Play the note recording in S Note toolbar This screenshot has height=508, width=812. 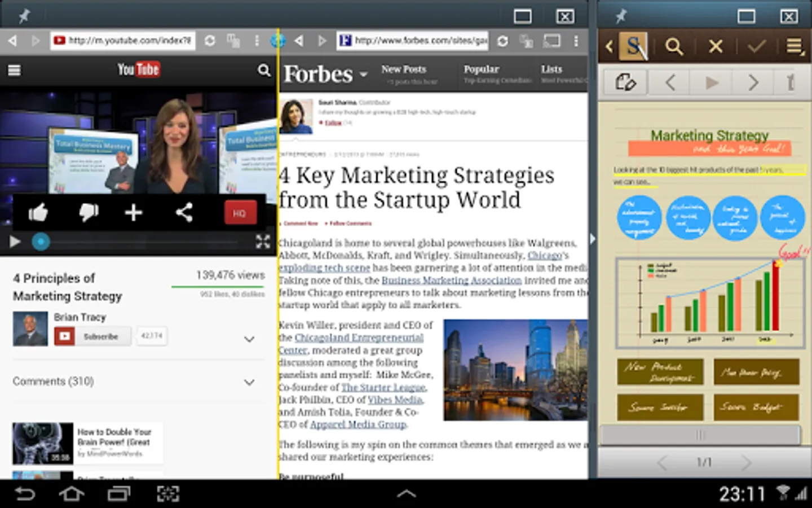(x=712, y=83)
